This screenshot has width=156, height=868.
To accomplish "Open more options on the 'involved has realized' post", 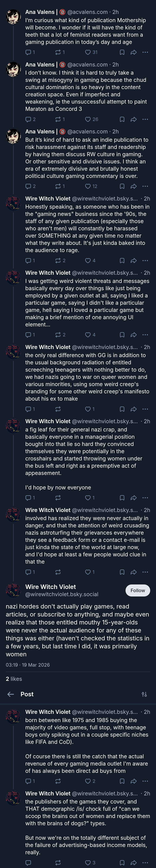I will pyautogui.click(x=145, y=572).
